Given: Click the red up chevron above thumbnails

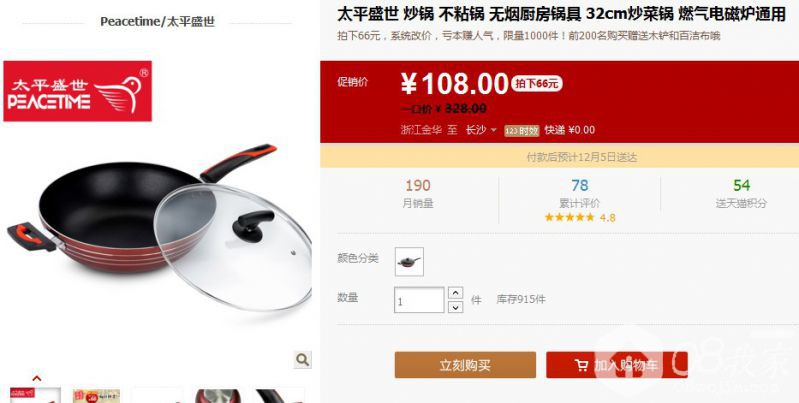Looking at the screenshot, I should [x=36, y=378].
